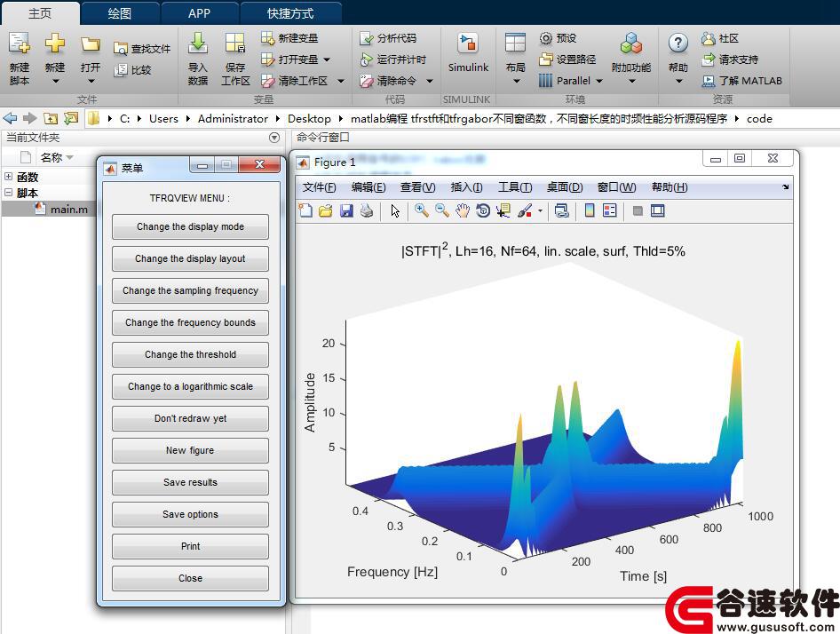Screen dimensions: 840x634
Task: Select the Zoom In magnifier tool
Action: pyautogui.click(x=422, y=210)
